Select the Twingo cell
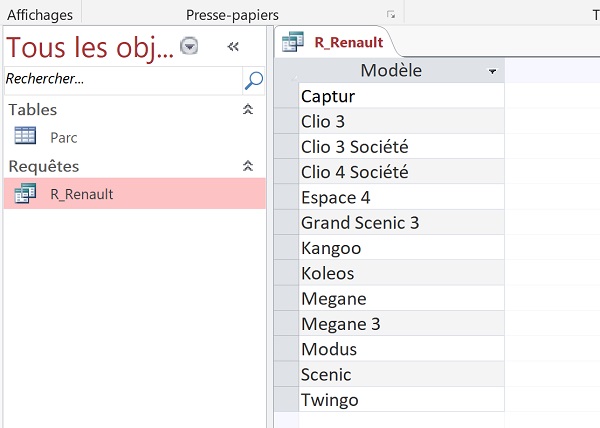 coord(401,399)
